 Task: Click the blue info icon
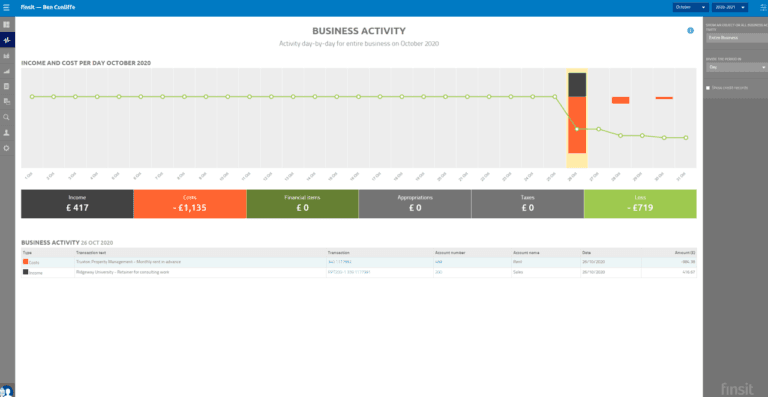click(x=691, y=30)
